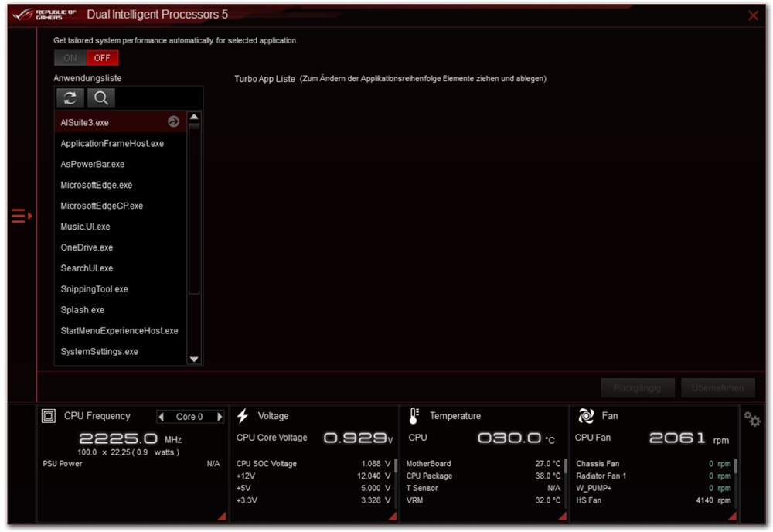Click the Temperature thermometer icon
This screenshot has width=773, height=532.
tap(414, 416)
